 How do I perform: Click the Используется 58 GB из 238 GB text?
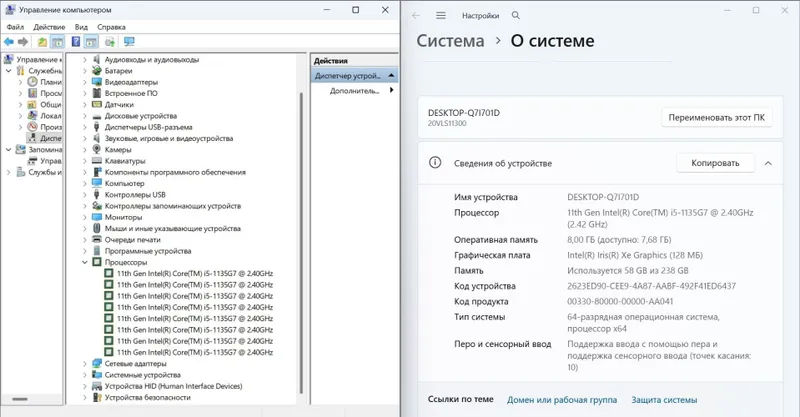tap(628, 271)
